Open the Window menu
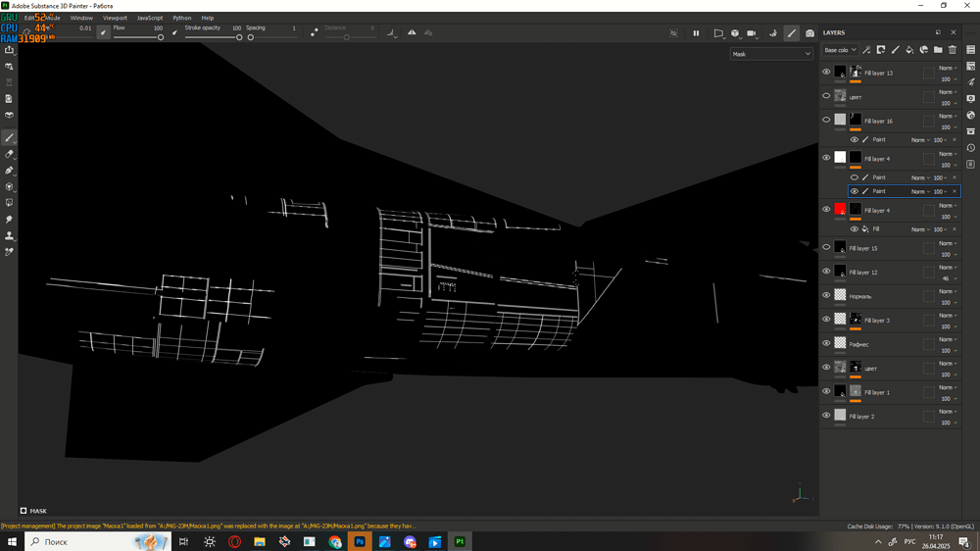This screenshot has height=551, width=980. point(81,18)
